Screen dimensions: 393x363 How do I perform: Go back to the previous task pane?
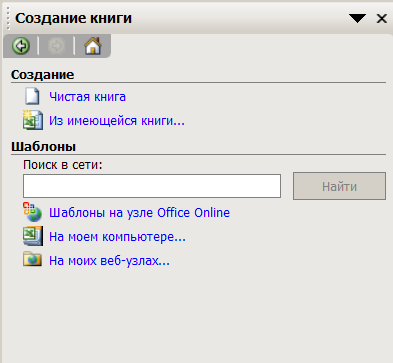coord(21,46)
